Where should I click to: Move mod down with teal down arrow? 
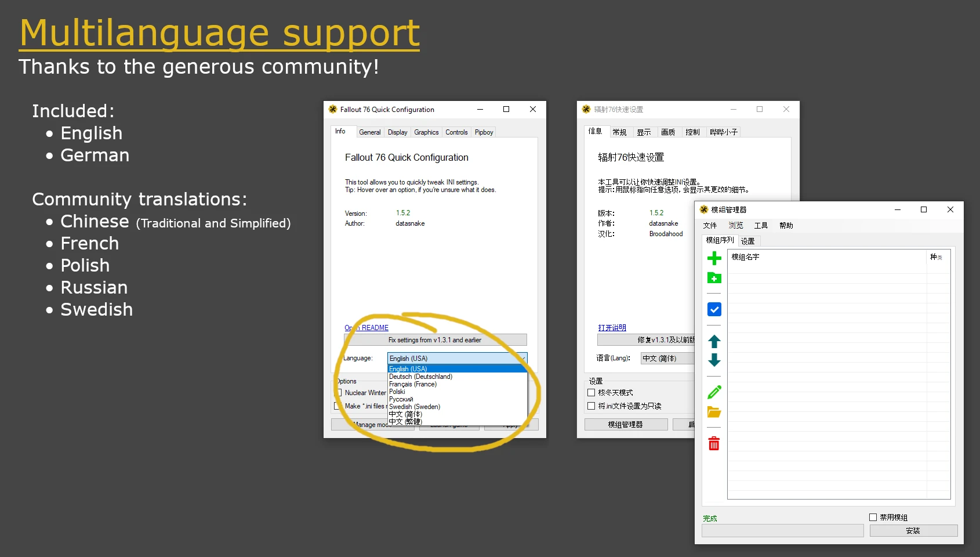pyautogui.click(x=714, y=360)
